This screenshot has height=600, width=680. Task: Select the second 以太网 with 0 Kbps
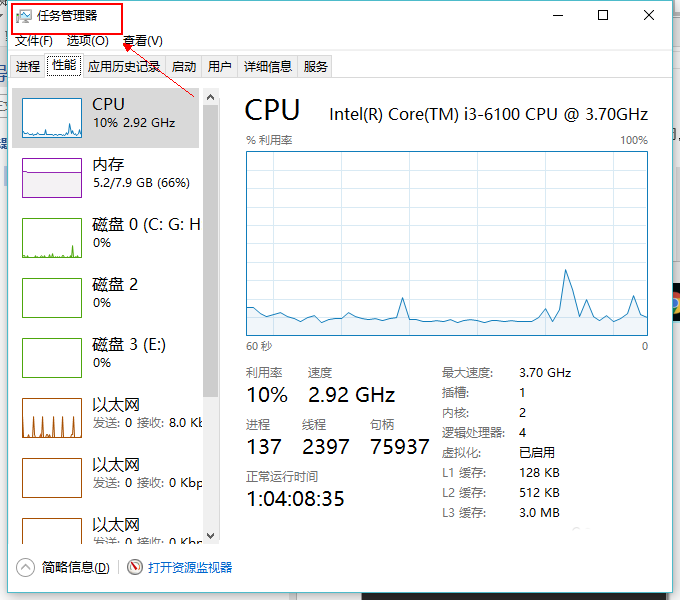pyautogui.click(x=105, y=478)
